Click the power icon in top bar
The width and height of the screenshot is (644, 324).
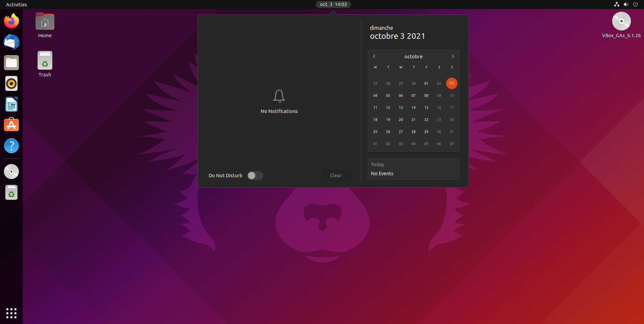635,4
